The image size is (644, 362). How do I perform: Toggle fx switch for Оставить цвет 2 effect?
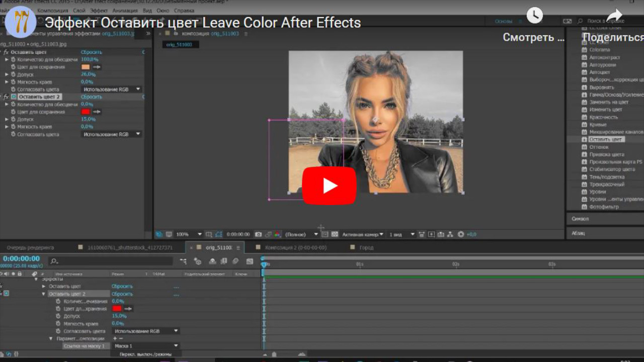pos(6,97)
